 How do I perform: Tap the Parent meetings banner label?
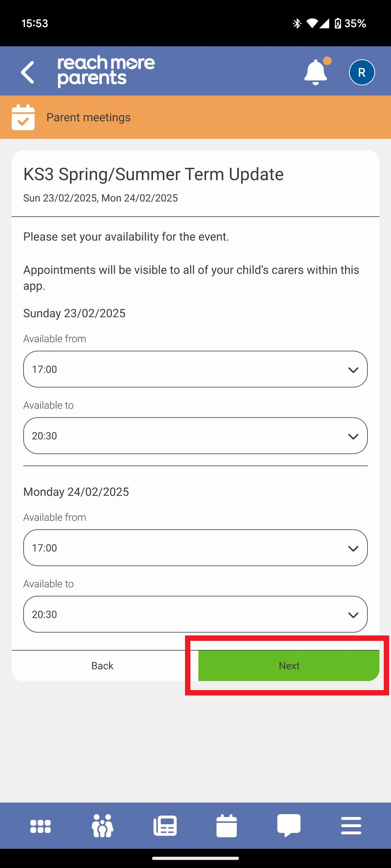tap(88, 117)
